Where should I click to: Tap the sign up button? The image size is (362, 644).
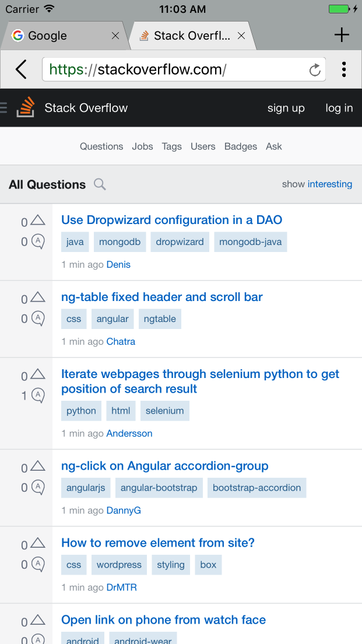coord(286,108)
